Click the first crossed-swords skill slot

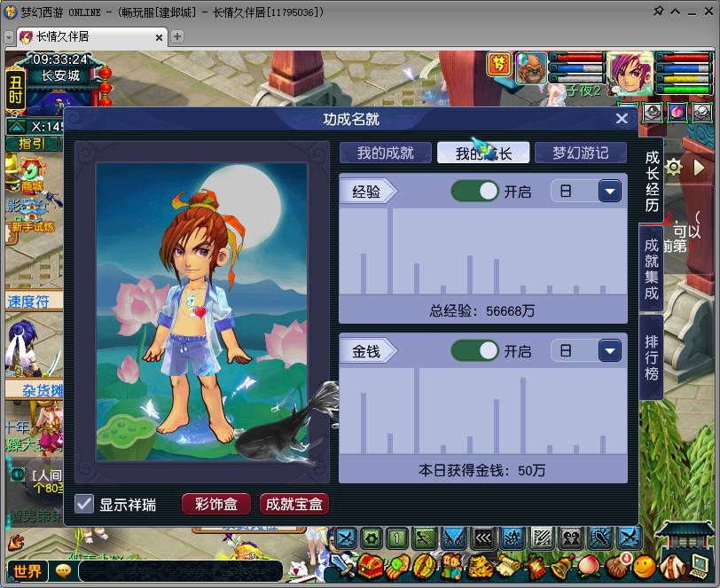tap(345, 537)
